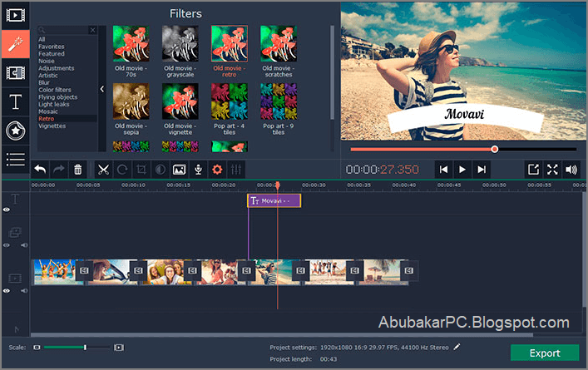The image size is (588, 370).
Task: Click the filter search field
Action: 63,30
